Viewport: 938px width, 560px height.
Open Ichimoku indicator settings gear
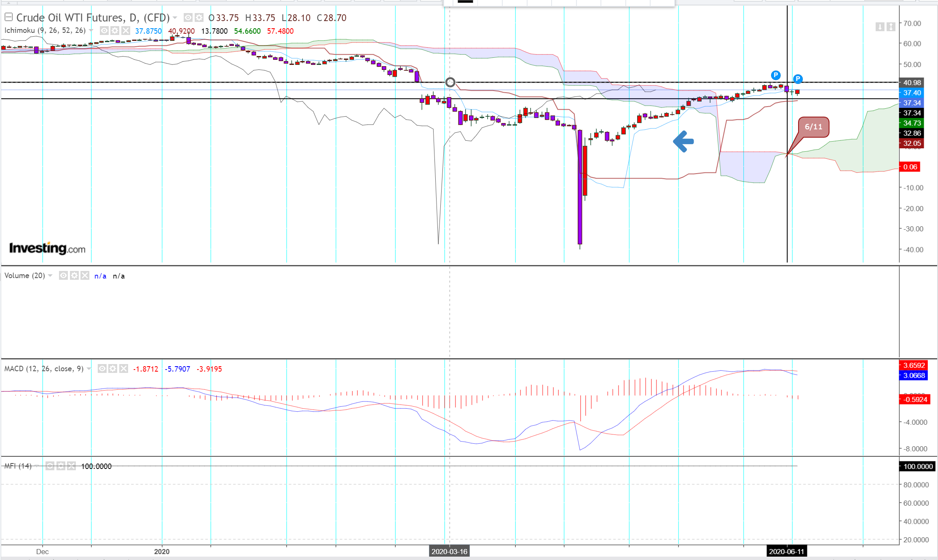click(115, 31)
